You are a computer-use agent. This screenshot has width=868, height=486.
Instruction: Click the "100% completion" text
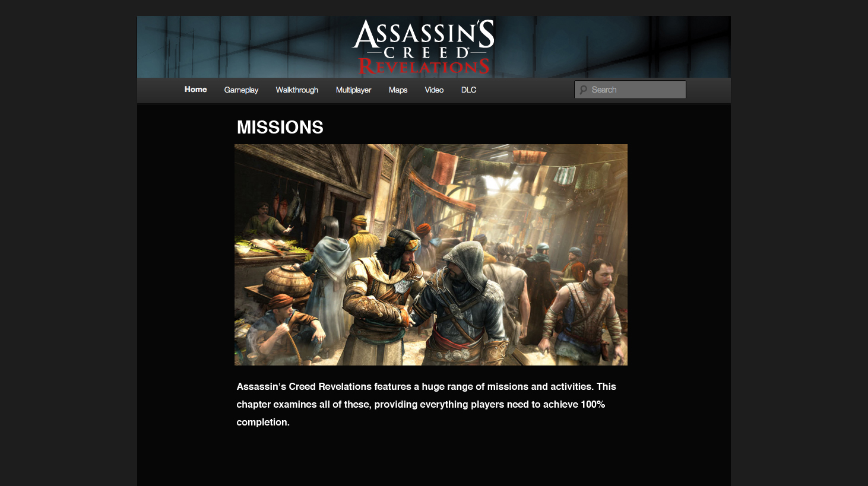coord(421,413)
